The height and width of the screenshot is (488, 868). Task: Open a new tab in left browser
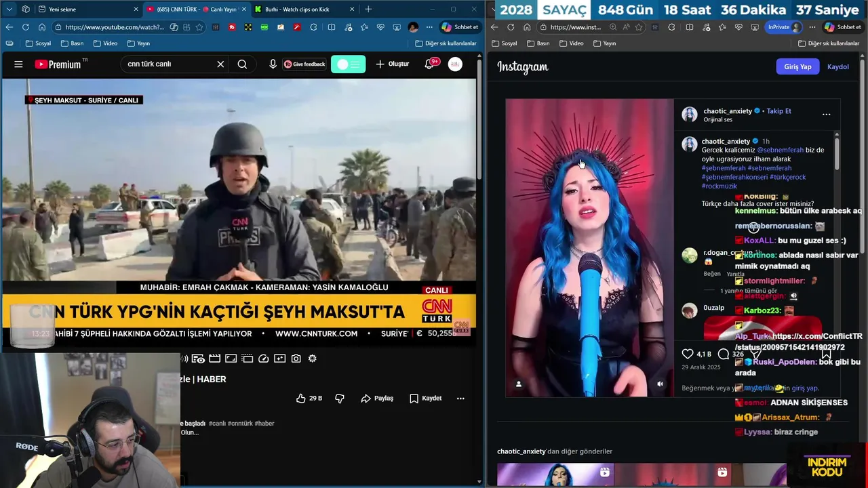(368, 9)
